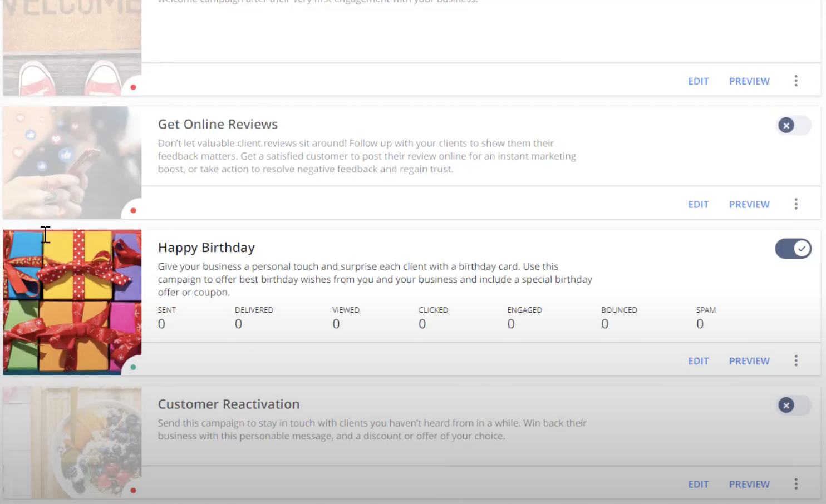Select the Welcome campaign doormat thumbnail

[x=72, y=48]
